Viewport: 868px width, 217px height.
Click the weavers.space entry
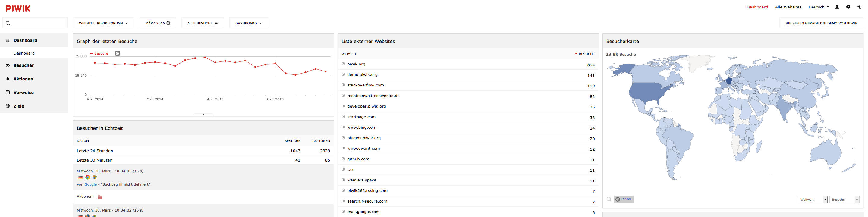point(362,180)
